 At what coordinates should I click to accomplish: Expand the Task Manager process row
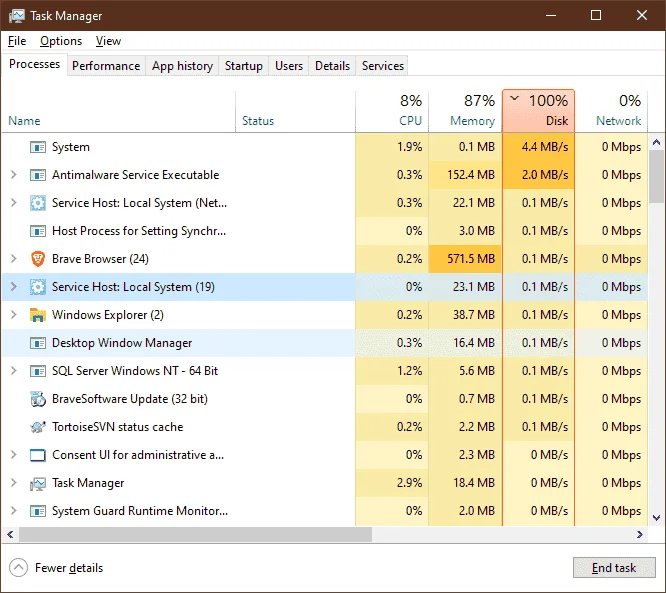click(x=14, y=483)
